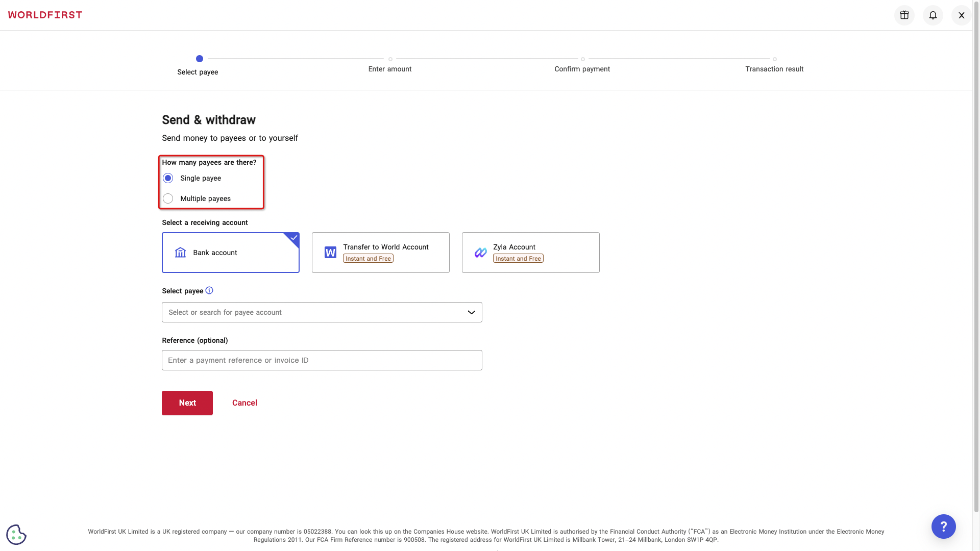980x551 pixels.
Task: Open the payee account dropdown
Action: 316,312
